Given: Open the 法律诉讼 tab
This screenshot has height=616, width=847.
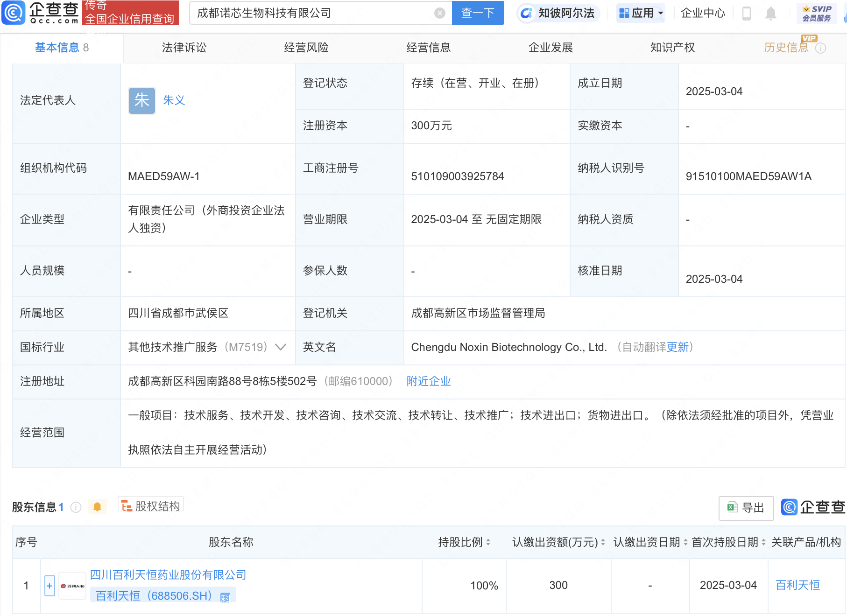Looking at the screenshot, I should (x=184, y=48).
